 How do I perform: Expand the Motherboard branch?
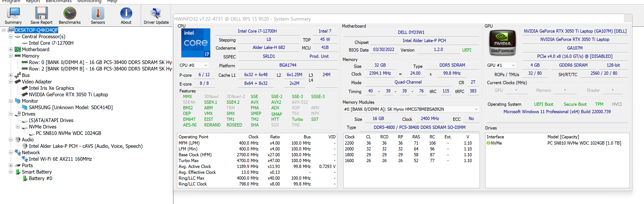point(10,50)
